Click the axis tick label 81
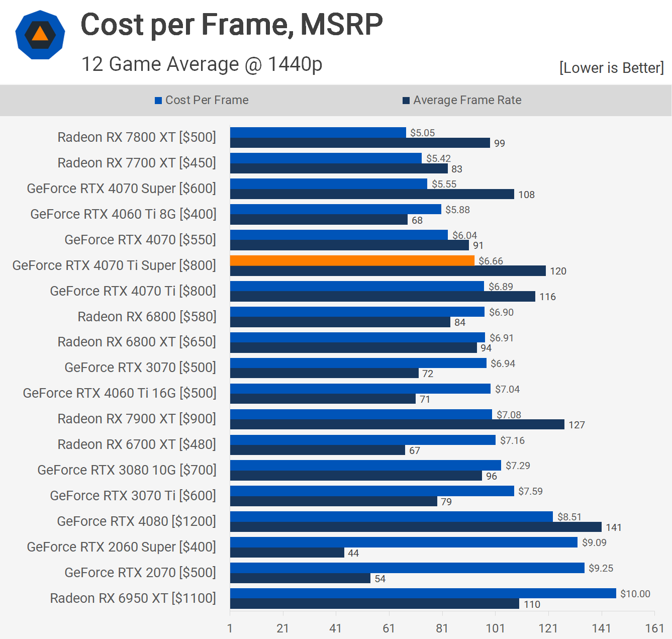The height and width of the screenshot is (639, 672). point(442,628)
